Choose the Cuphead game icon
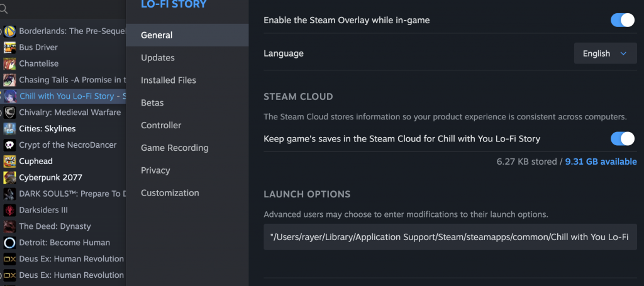Image resolution: width=644 pixels, height=286 pixels. [9, 162]
